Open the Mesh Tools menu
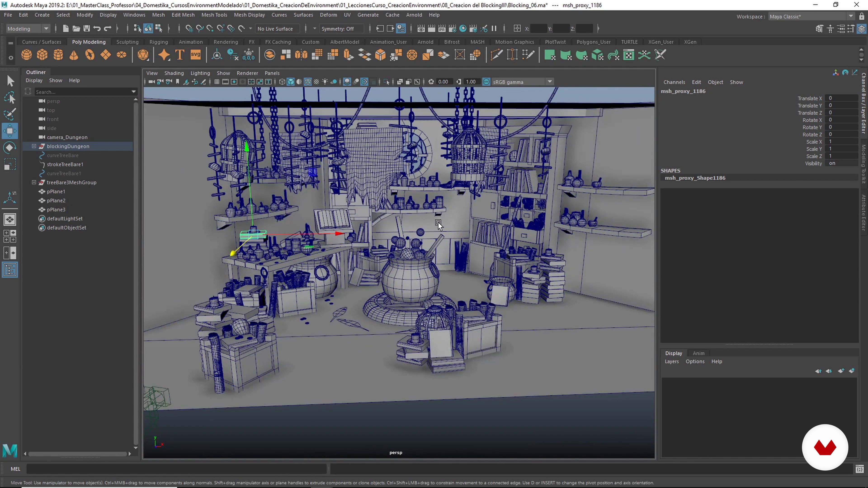 pos(214,15)
